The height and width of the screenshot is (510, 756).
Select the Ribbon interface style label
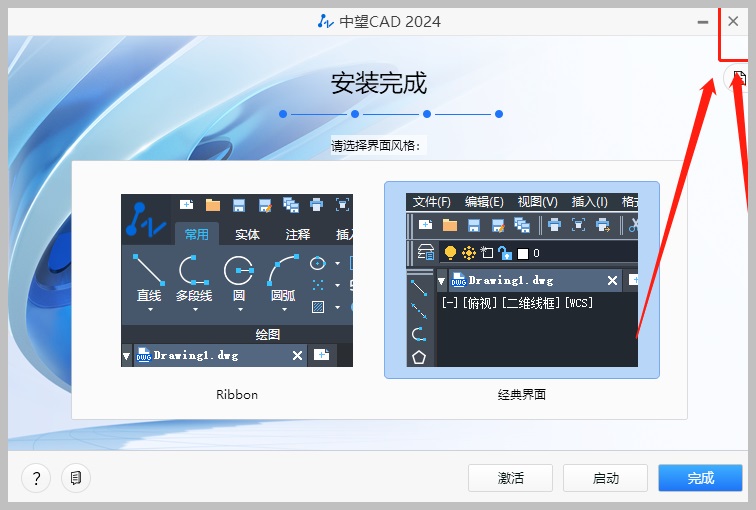(x=237, y=394)
